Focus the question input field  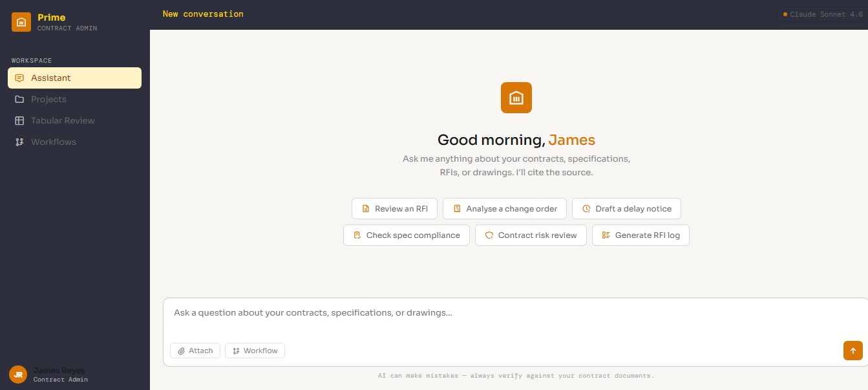515,313
